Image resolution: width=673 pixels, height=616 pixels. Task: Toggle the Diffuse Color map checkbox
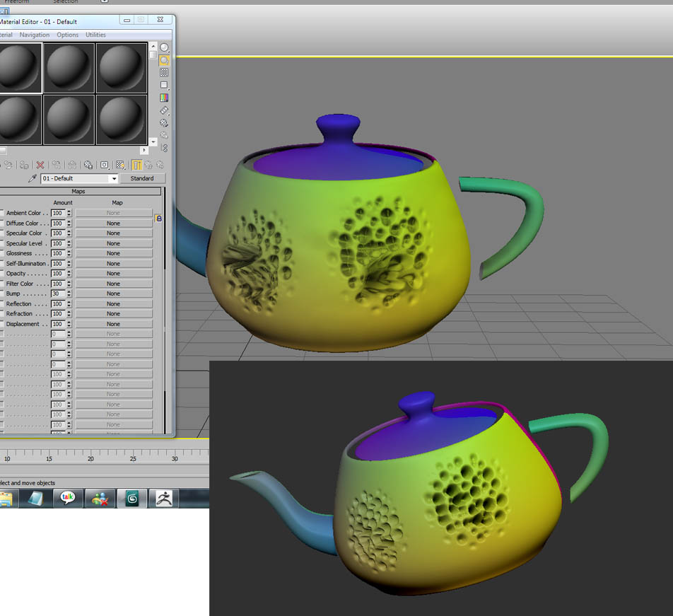click(x=1, y=223)
